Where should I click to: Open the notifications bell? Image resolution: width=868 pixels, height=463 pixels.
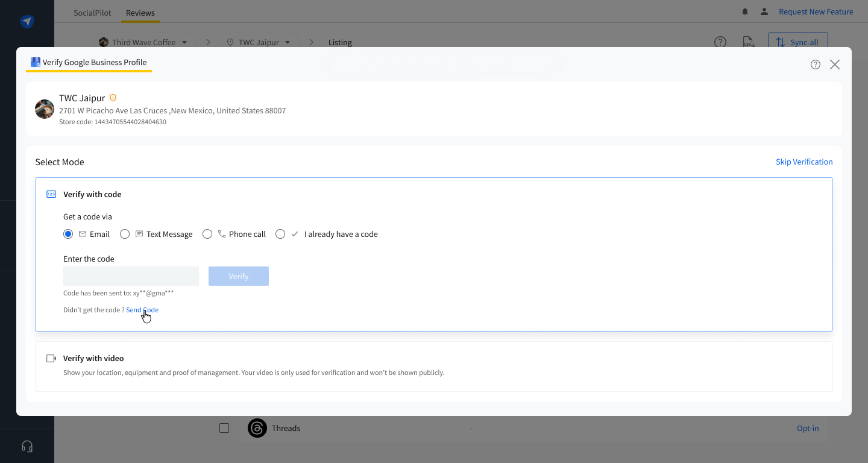pyautogui.click(x=745, y=11)
